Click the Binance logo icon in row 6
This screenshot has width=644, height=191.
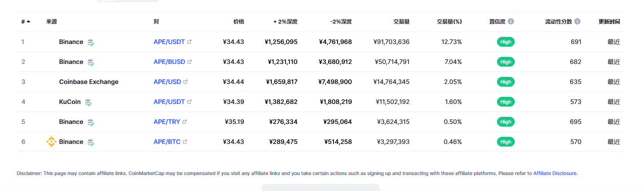coord(52,142)
